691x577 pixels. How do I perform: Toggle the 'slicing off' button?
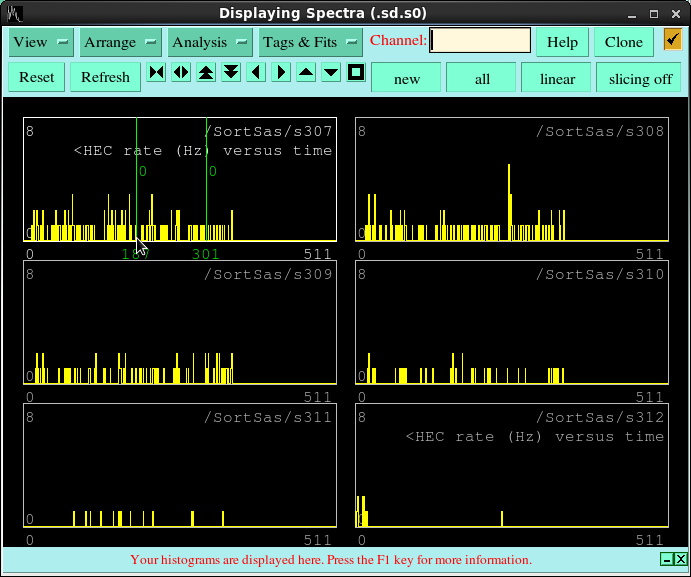click(640, 79)
